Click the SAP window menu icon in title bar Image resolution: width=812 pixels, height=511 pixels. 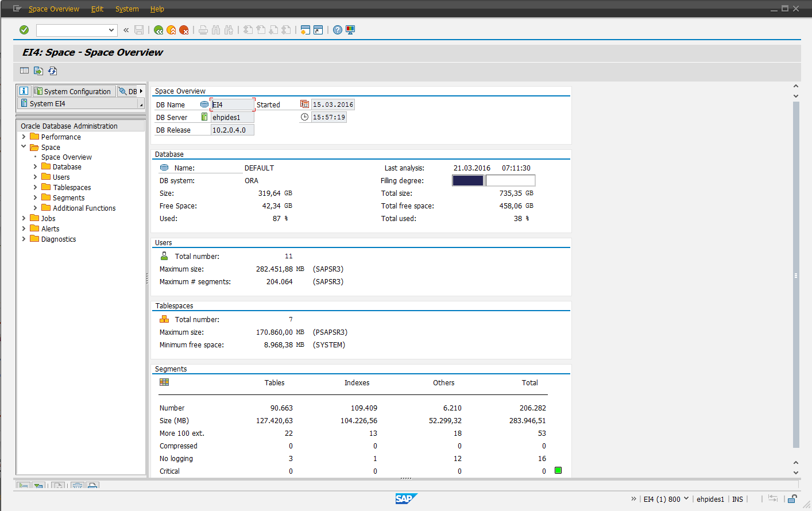point(17,9)
